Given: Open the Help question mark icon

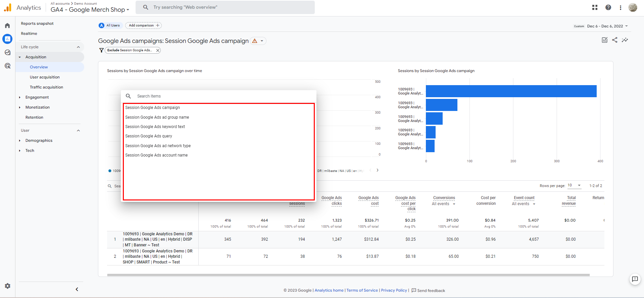Looking at the screenshot, I should coord(608,7).
